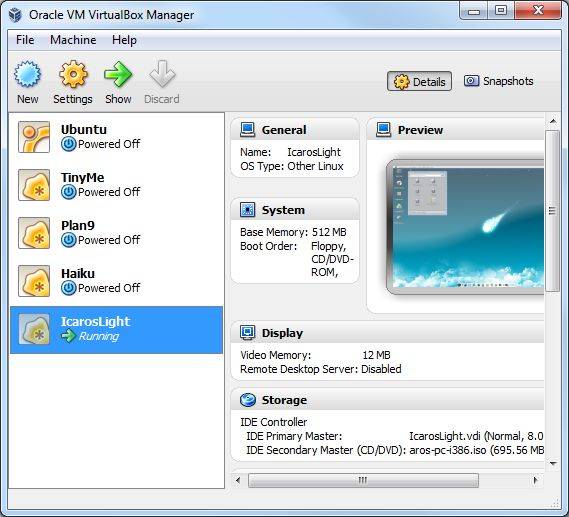Click Ubuntu's powered-off status icon
Viewport: 569px width, 517px height.
(68, 144)
